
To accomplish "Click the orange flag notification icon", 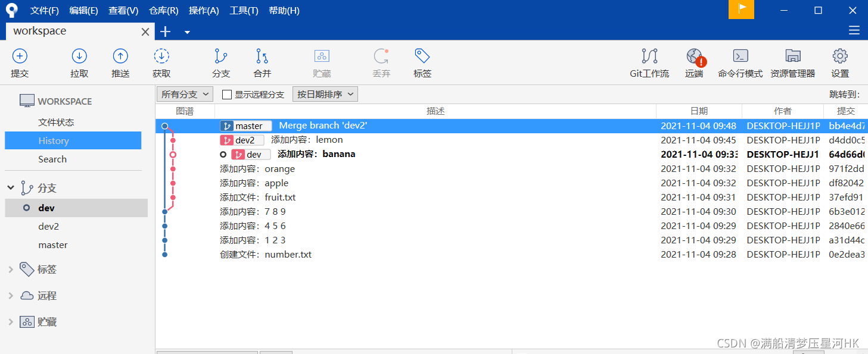I will 741,9.
